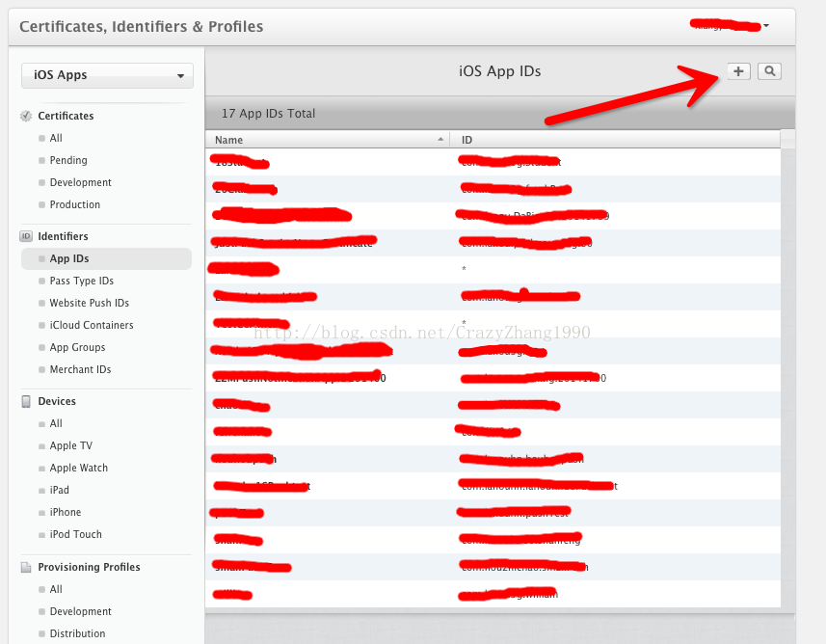The width and height of the screenshot is (826, 644).
Task: Open the Devices section heading
Action: (57, 402)
